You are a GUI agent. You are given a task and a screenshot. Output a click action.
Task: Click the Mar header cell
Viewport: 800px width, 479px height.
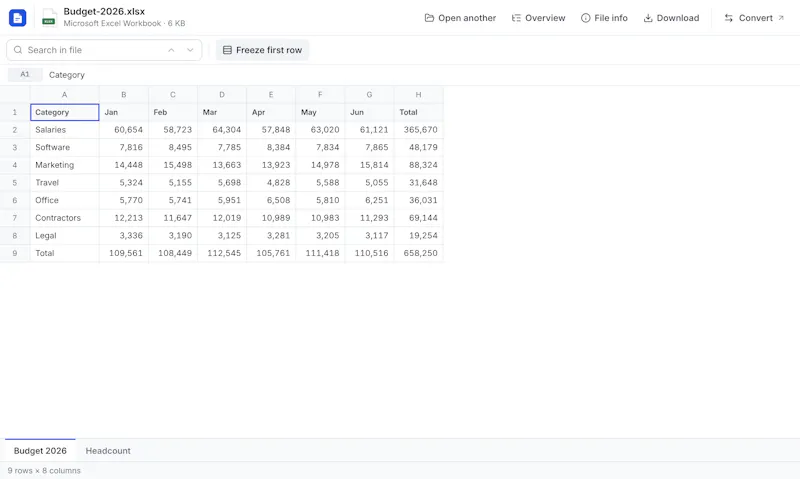tap(222, 112)
